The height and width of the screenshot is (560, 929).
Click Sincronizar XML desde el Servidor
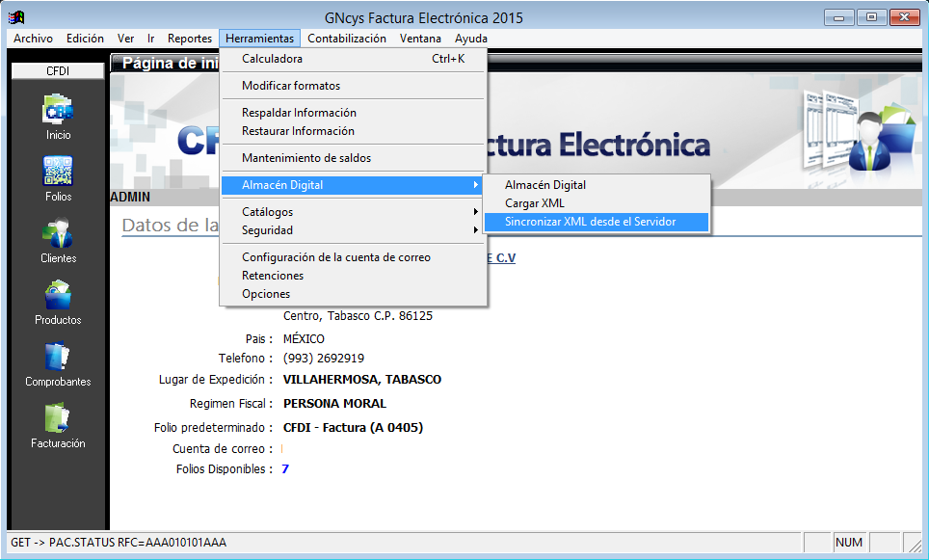(x=596, y=222)
